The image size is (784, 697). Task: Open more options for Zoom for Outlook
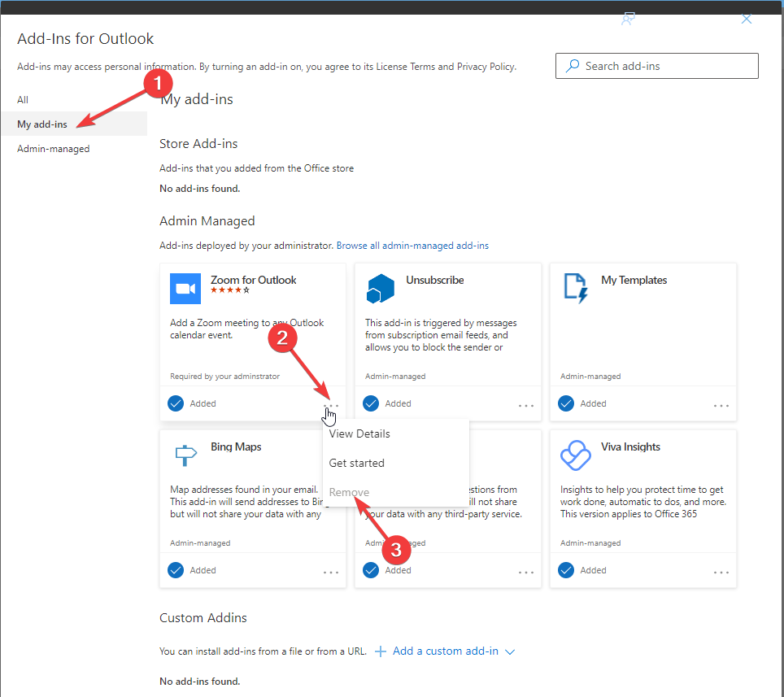tap(331, 406)
